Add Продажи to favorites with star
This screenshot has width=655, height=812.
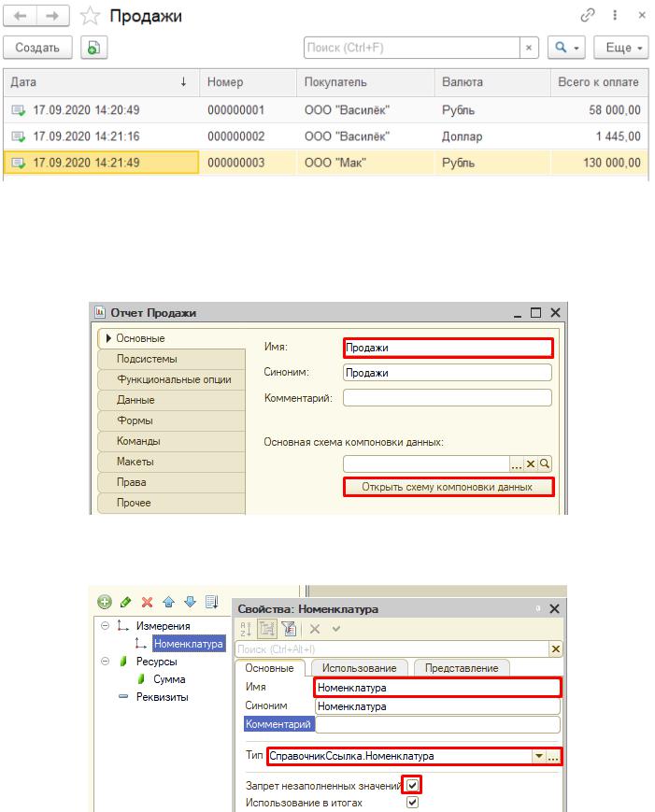(x=93, y=16)
